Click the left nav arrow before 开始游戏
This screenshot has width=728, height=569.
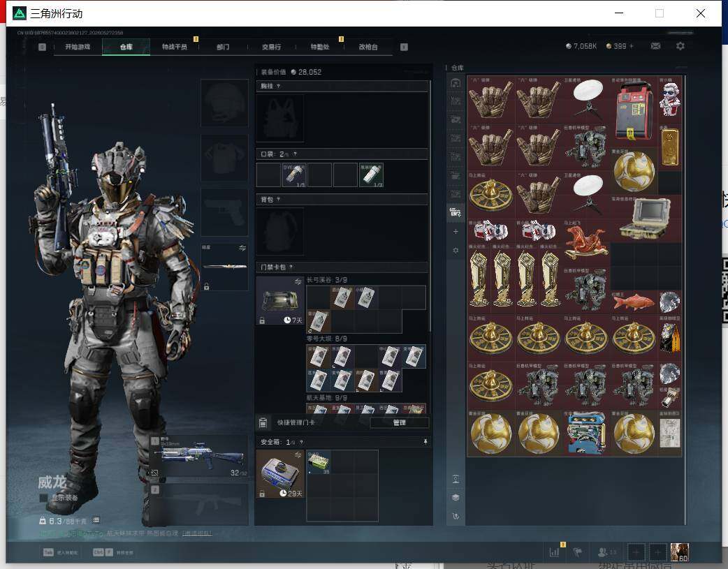tap(42, 47)
